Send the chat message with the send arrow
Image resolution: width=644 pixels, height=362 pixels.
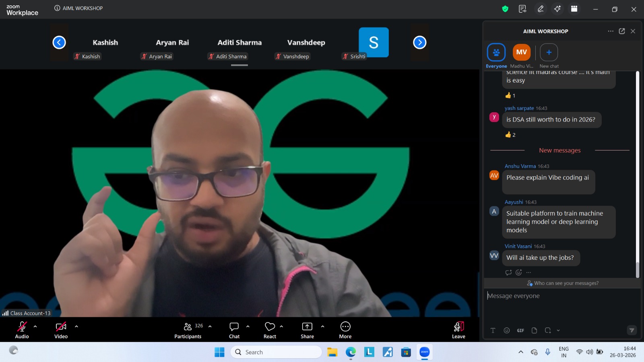[x=632, y=330]
